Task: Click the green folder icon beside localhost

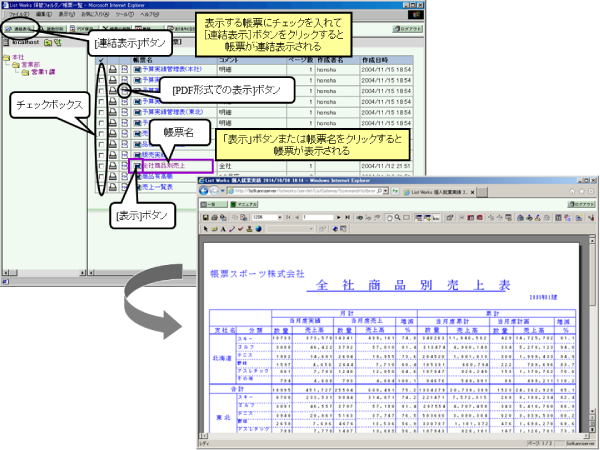Action: point(48,42)
